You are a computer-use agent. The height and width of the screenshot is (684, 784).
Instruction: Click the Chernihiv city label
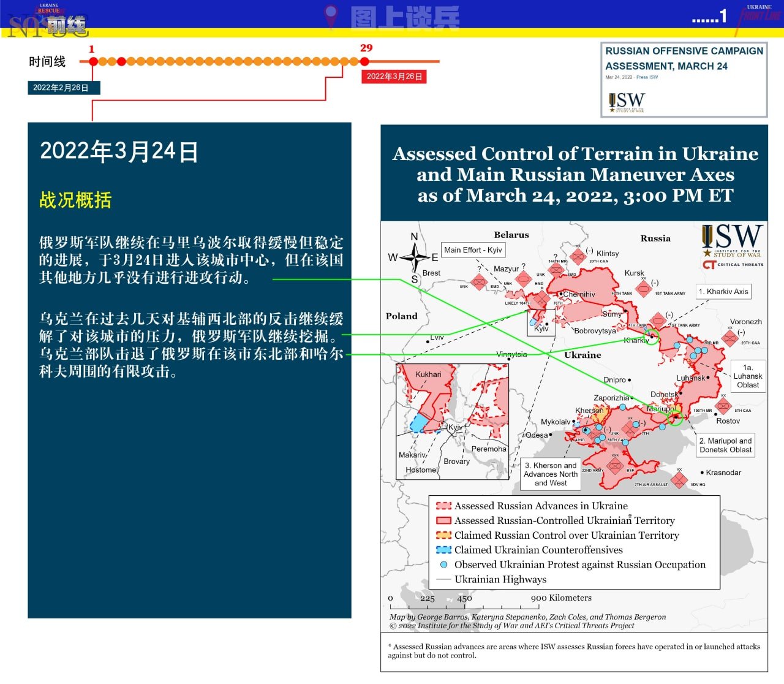pyautogui.click(x=579, y=295)
